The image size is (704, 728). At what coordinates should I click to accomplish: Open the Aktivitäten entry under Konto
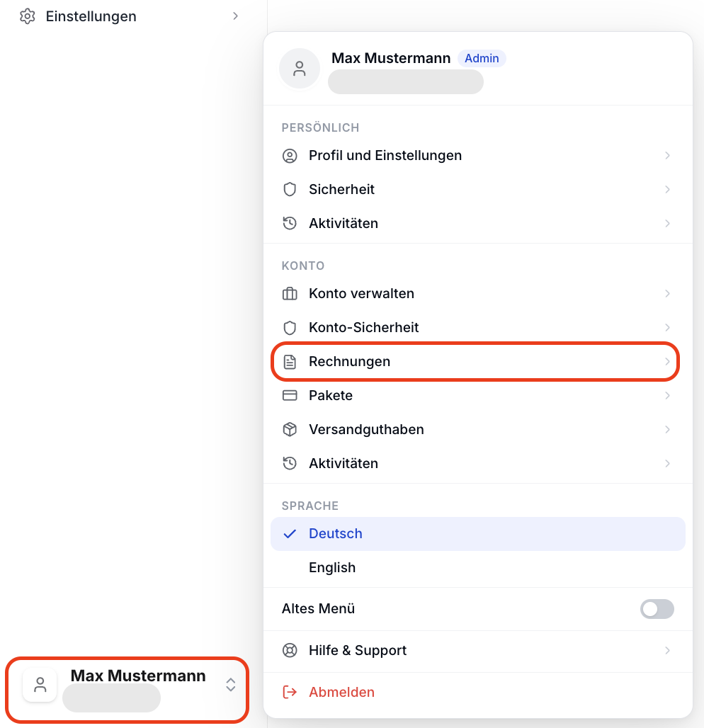(478, 463)
